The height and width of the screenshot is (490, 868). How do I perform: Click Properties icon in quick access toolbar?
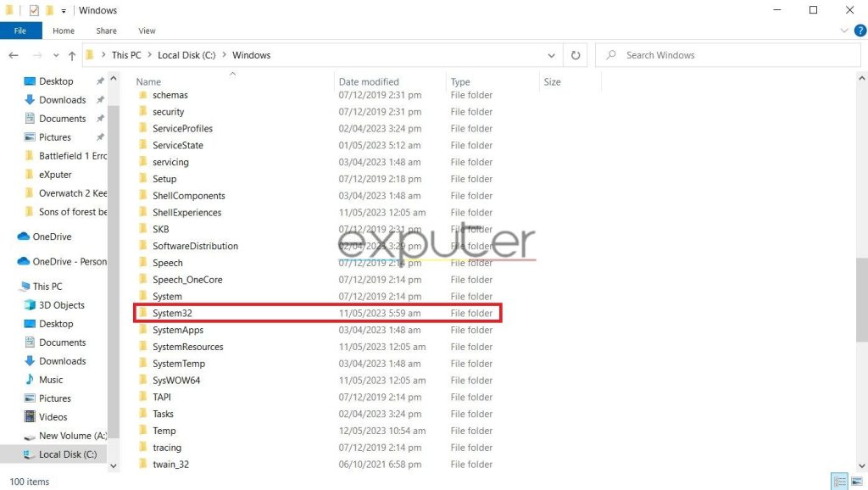34,10
